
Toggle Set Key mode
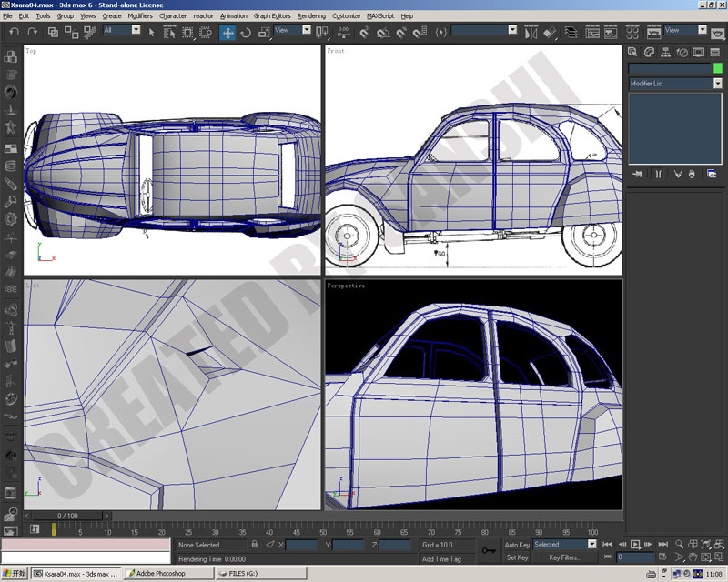(x=517, y=557)
